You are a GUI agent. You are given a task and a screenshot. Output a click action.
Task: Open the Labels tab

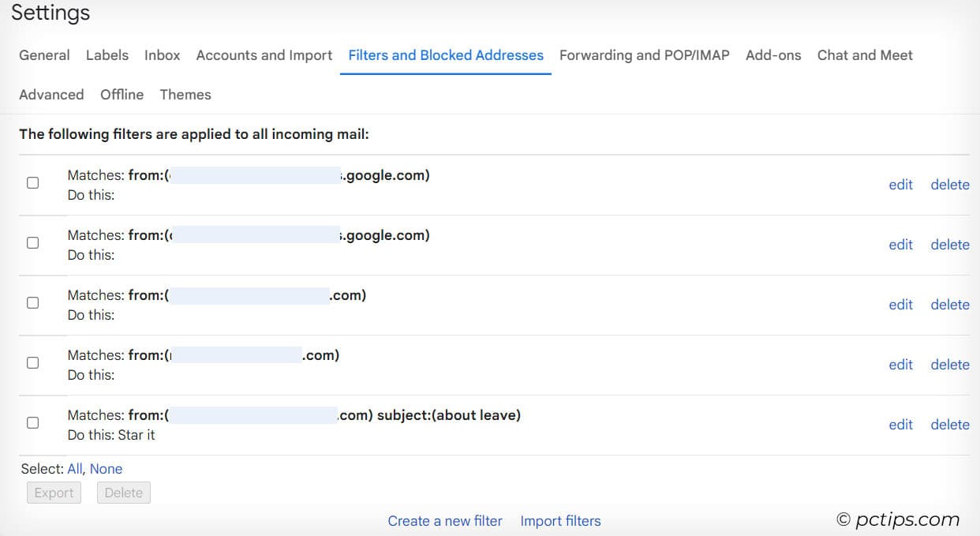(x=107, y=55)
